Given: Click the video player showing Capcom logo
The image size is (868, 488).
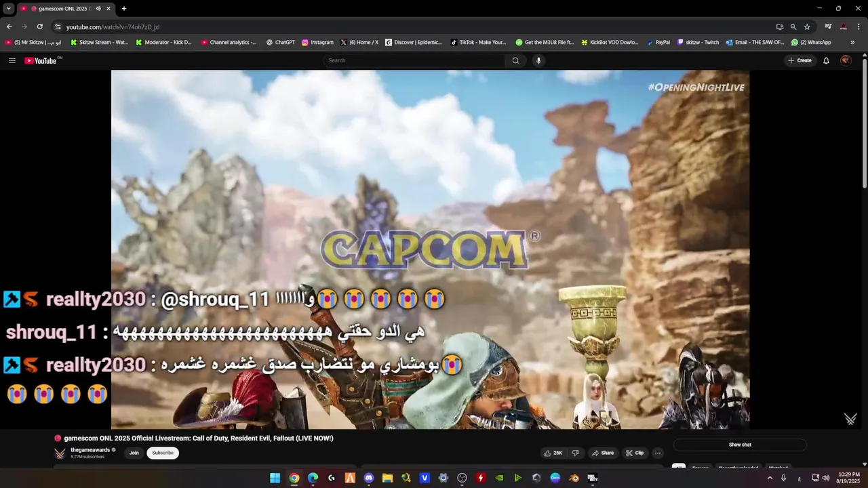Looking at the screenshot, I should click(430, 249).
